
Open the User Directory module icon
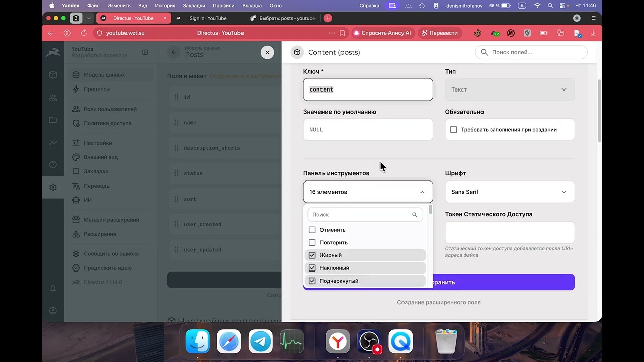pyautogui.click(x=53, y=98)
